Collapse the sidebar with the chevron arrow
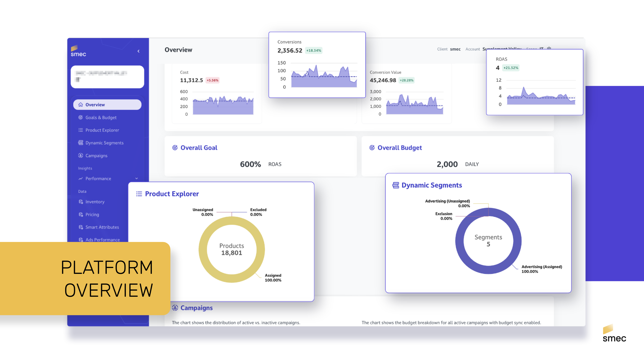The height and width of the screenshot is (362, 644). pos(139,51)
